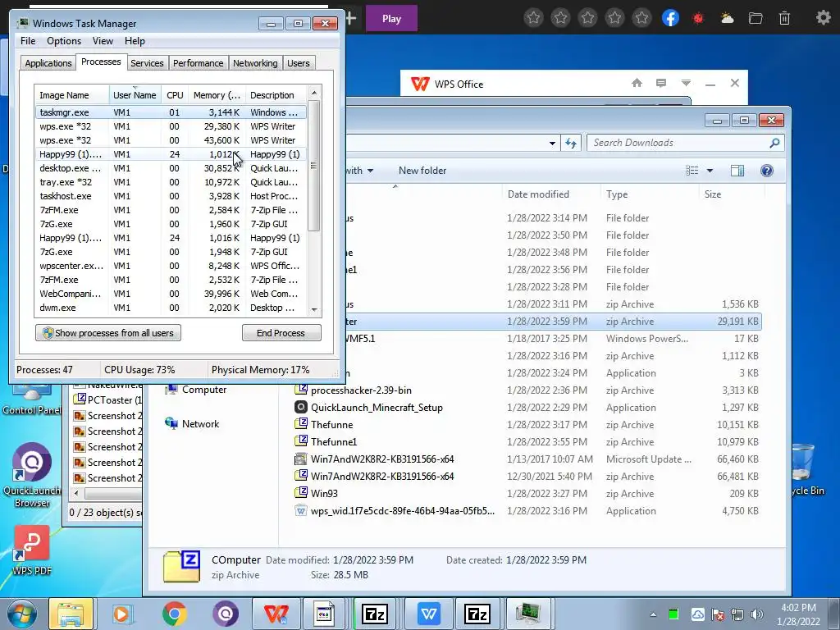The height and width of the screenshot is (630, 840).
Task: Open WPS PDF desktop shortcut
Action: 32,550
